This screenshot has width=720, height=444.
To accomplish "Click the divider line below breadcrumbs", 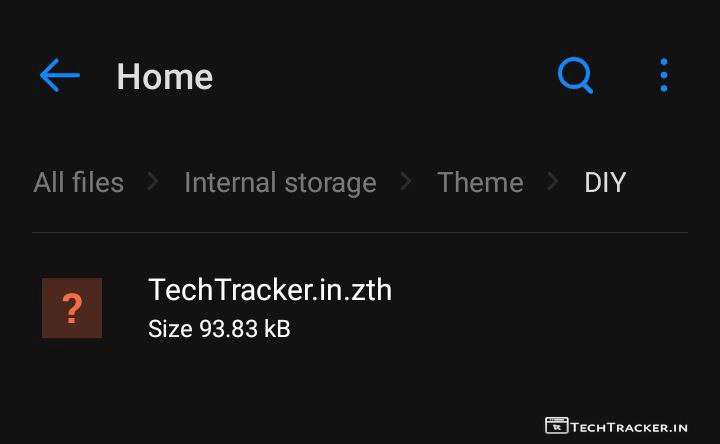I will 360,232.
